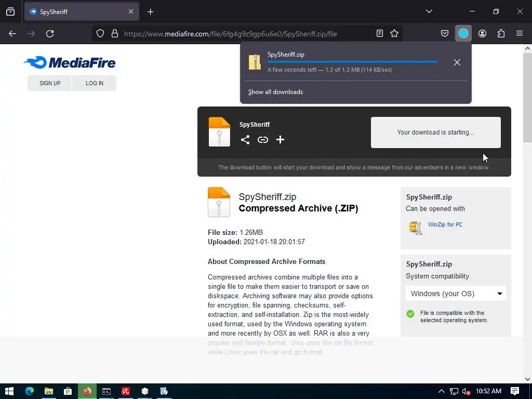Screen dimensions: 532x399
Task: Open site security padlock info
Action: [115, 34]
